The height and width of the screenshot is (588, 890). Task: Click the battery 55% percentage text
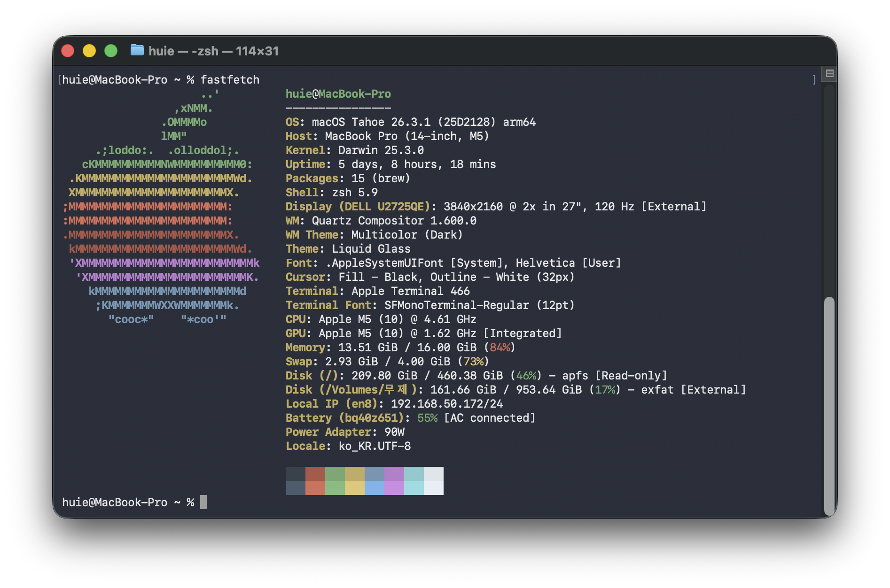pos(427,418)
